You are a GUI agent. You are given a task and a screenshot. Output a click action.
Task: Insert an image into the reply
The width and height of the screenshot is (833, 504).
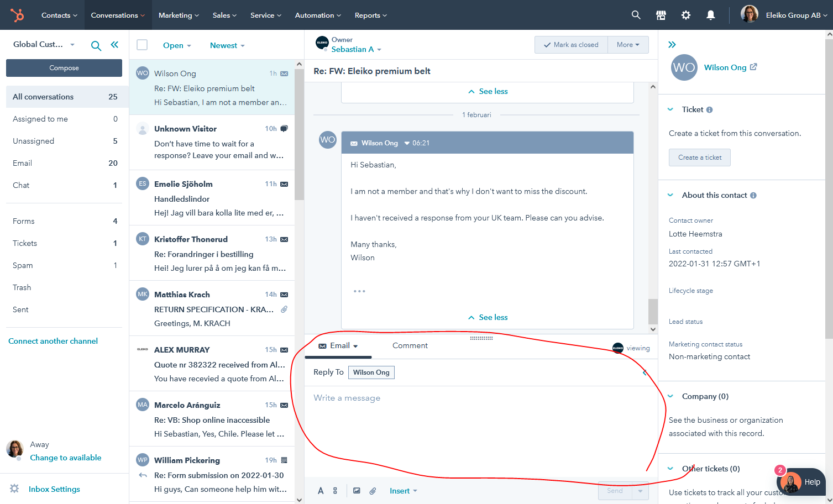tap(357, 491)
